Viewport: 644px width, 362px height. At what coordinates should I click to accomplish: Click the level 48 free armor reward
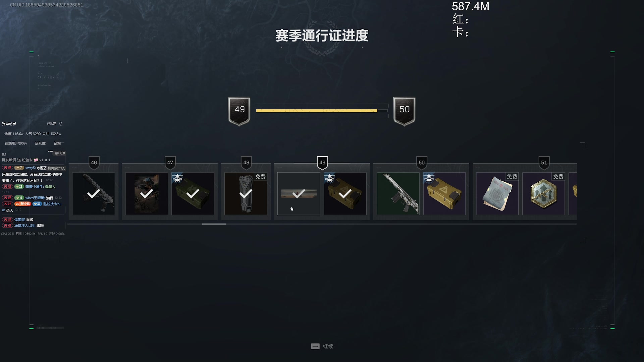tap(246, 194)
